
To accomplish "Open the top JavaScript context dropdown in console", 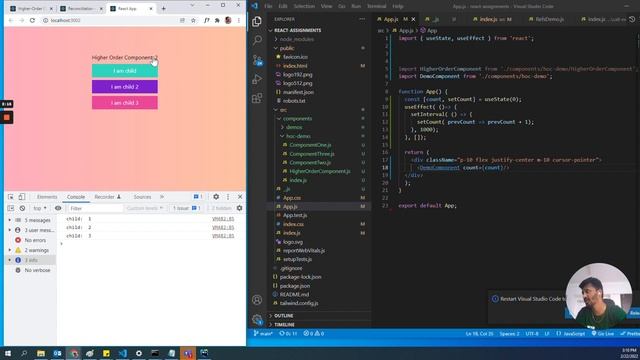I will (x=40, y=208).
